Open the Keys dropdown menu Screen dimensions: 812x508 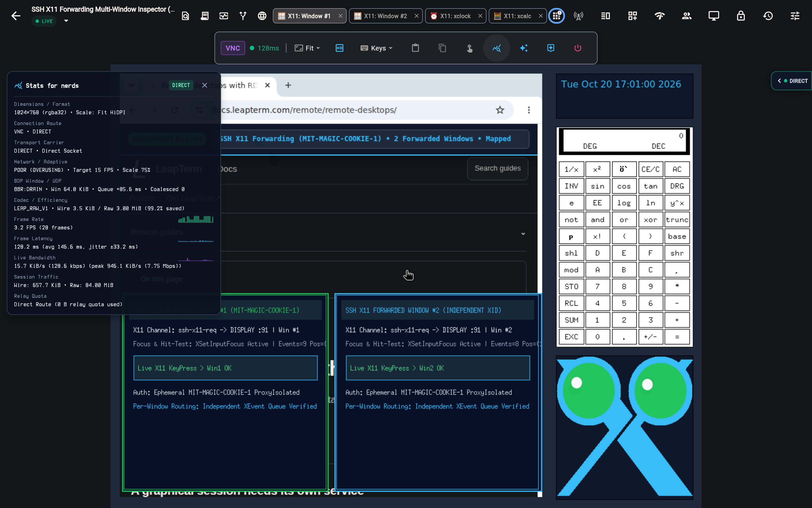pyautogui.click(x=376, y=48)
